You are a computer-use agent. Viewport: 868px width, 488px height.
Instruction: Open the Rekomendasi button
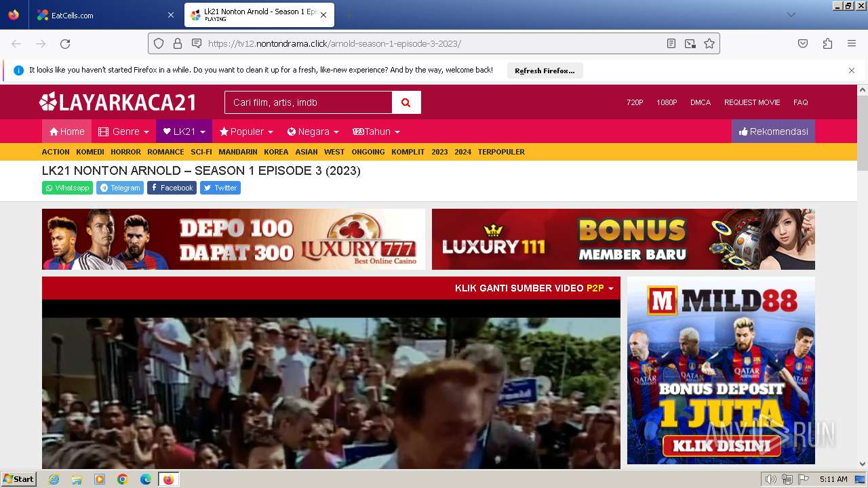(x=773, y=131)
